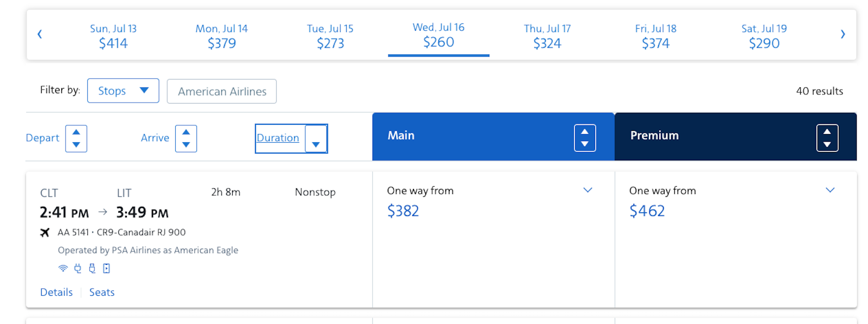This screenshot has height=324, width=868.
Task: Click the Wi-Fi amenity icon
Action: pos(63,268)
